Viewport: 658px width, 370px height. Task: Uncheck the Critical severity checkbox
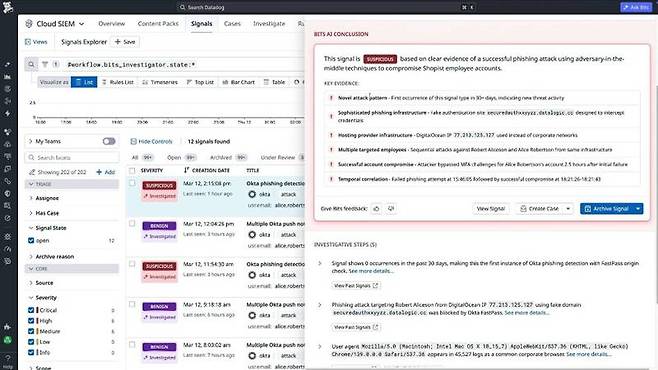point(31,310)
